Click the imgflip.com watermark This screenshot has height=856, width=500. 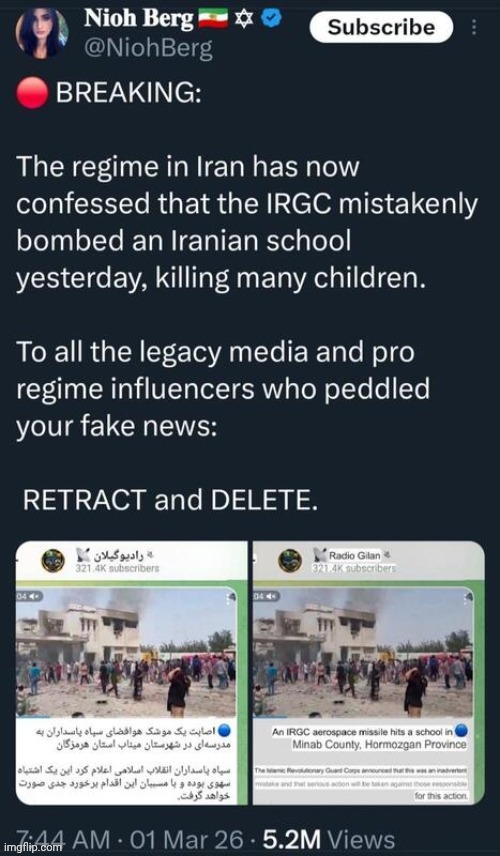(x=31, y=849)
